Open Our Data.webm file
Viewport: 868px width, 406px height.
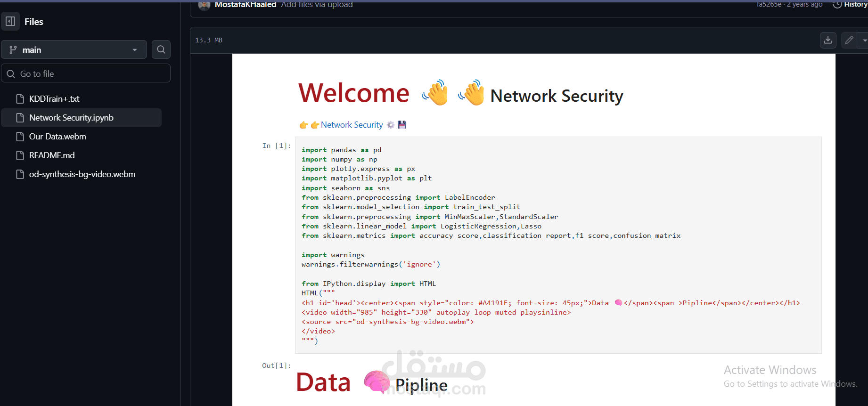pyautogui.click(x=57, y=137)
